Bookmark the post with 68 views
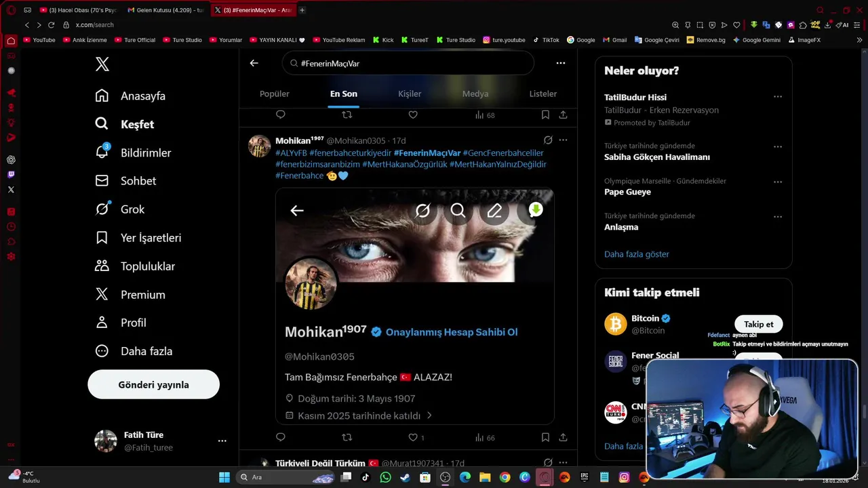The height and width of the screenshot is (488, 868). 545,115
